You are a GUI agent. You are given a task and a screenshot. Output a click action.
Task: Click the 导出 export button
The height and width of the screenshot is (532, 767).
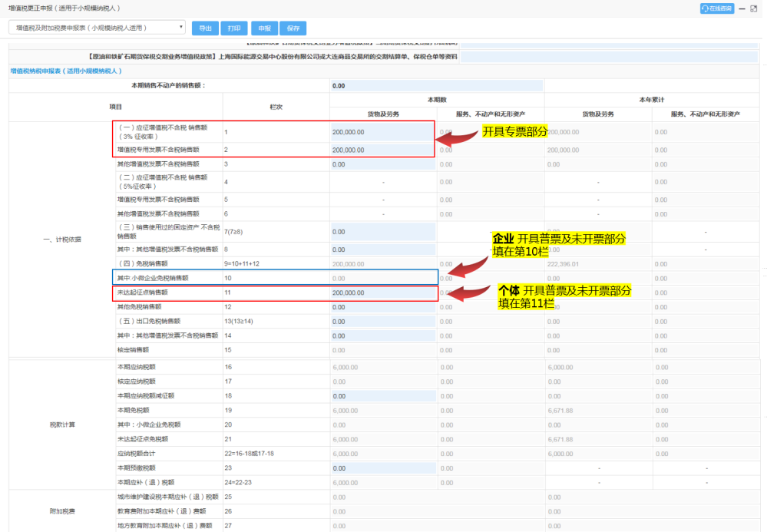coord(205,28)
